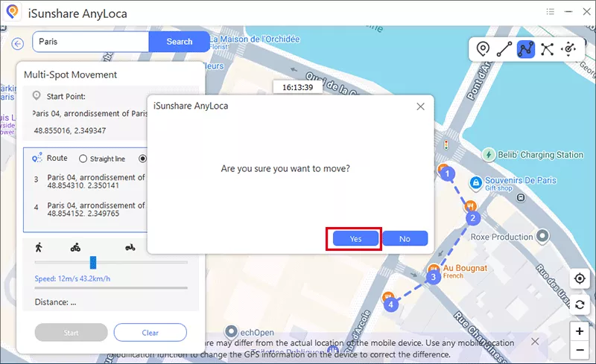Choose walking speed icon

[39, 247]
